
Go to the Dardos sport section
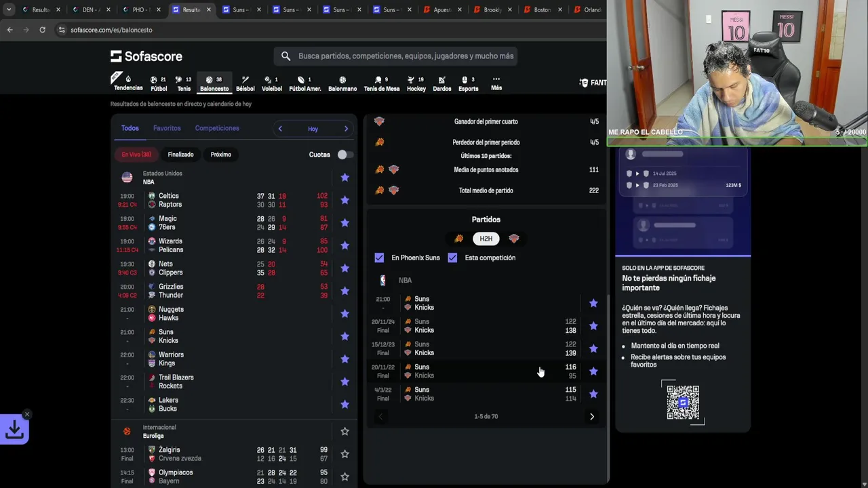pyautogui.click(x=442, y=83)
